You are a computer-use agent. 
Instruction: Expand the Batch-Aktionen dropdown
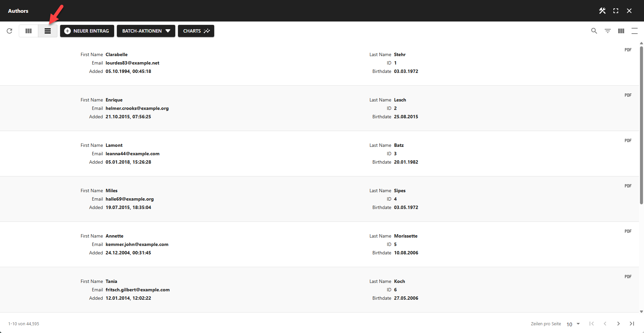[x=146, y=31]
